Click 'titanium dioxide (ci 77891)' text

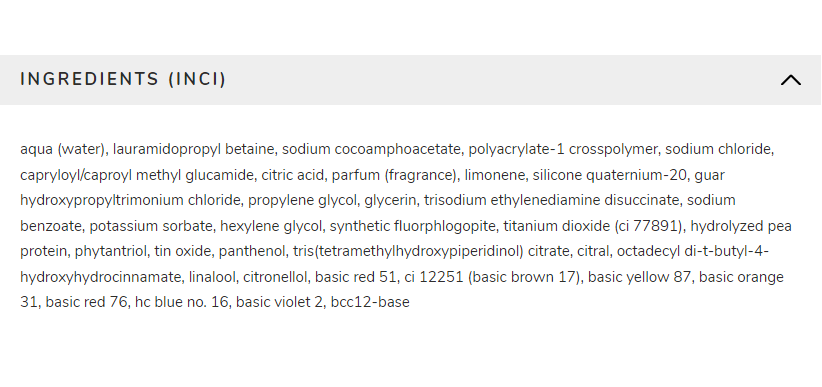[x=595, y=226]
